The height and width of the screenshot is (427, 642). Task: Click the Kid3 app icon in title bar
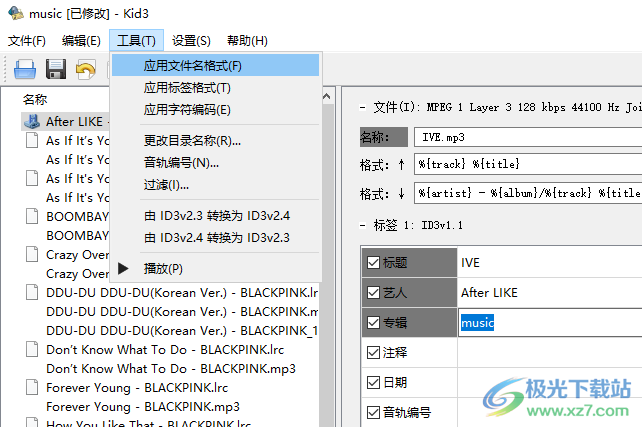pyautogui.click(x=12, y=13)
